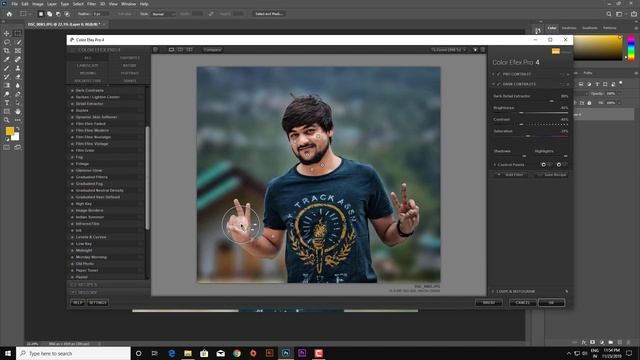Image resolution: width=640 pixels, height=360 pixels.
Task: Select the Eyedropper tool
Action: (x=7, y=59)
